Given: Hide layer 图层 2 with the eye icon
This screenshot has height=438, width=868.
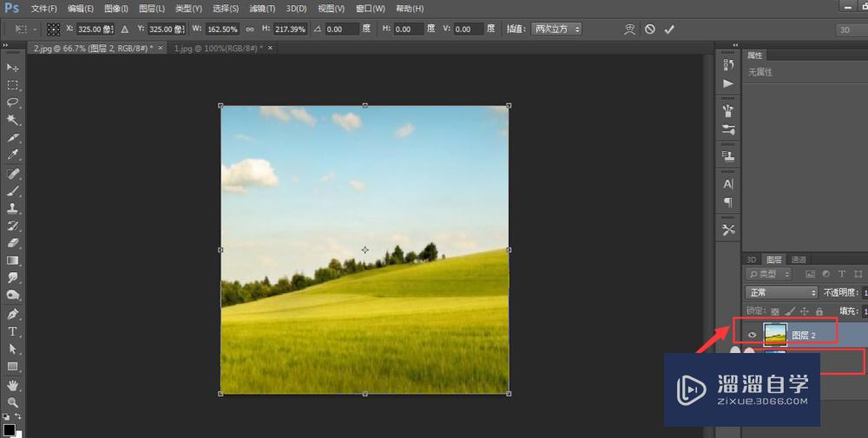Looking at the screenshot, I should [x=752, y=335].
